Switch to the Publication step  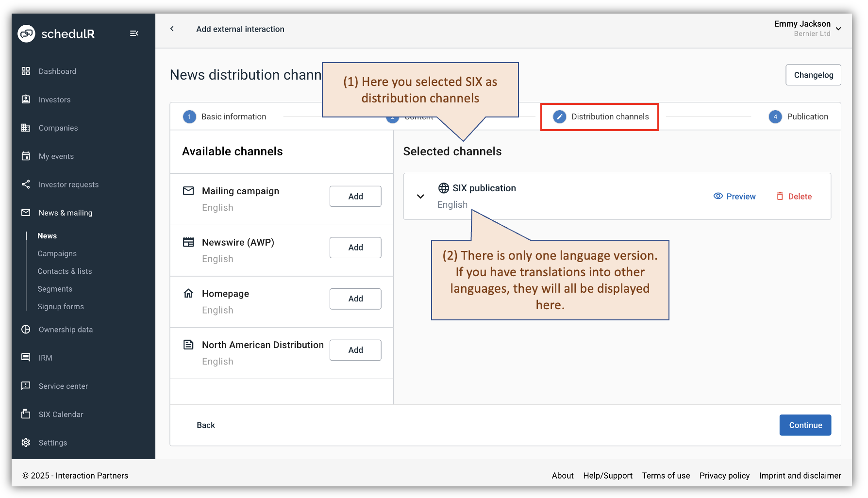[799, 116]
